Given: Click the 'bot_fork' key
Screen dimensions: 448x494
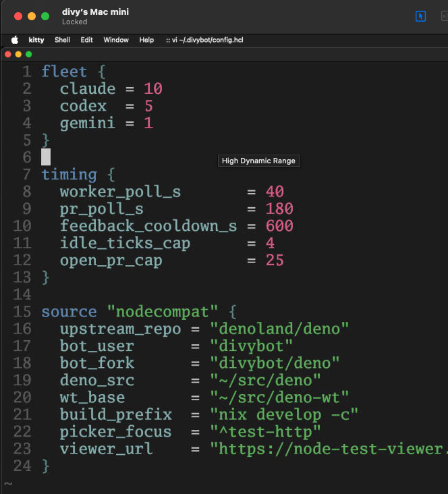Looking at the screenshot, I should click(97, 363).
